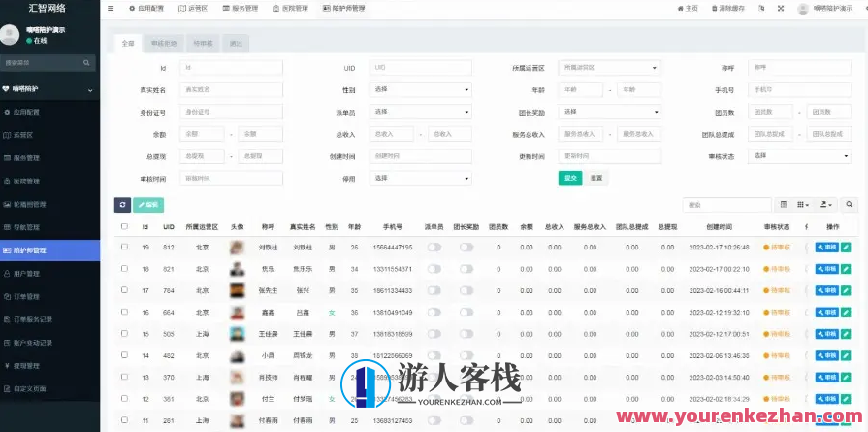Click green edit pencil for row Id 19

pyautogui.click(x=846, y=247)
